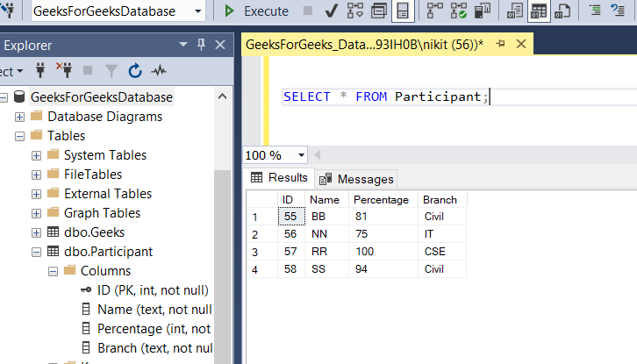This screenshot has height=364, width=637.
Task: Switch to the Messages tab
Action: [356, 179]
